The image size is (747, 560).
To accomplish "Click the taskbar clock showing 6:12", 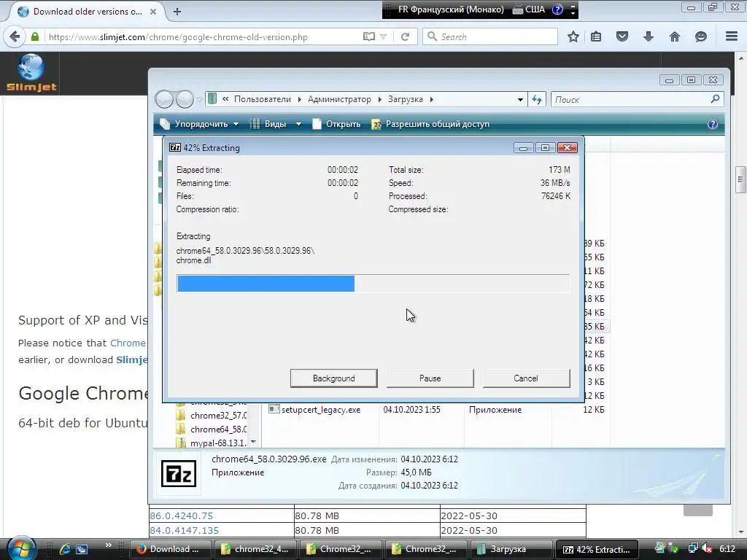I will (727, 548).
